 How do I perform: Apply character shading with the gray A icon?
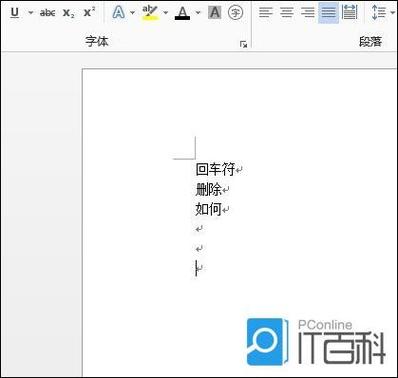click(x=215, y=13)
